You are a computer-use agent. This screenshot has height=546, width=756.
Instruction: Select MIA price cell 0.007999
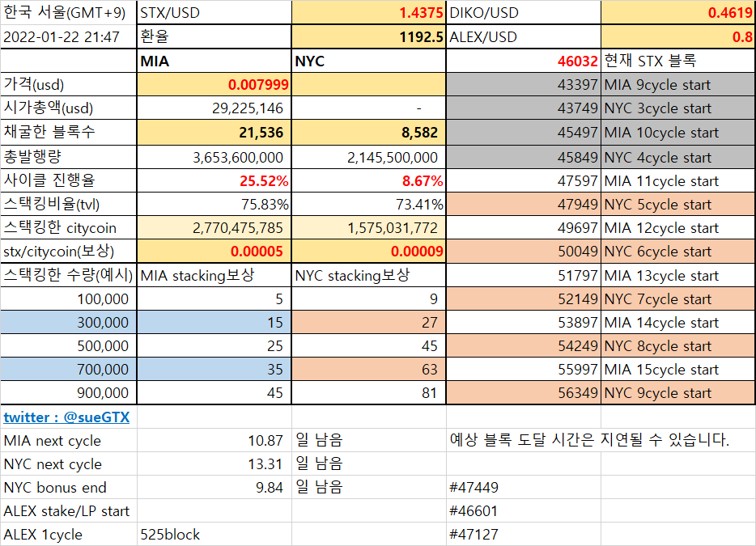click(x=214, y=85)
